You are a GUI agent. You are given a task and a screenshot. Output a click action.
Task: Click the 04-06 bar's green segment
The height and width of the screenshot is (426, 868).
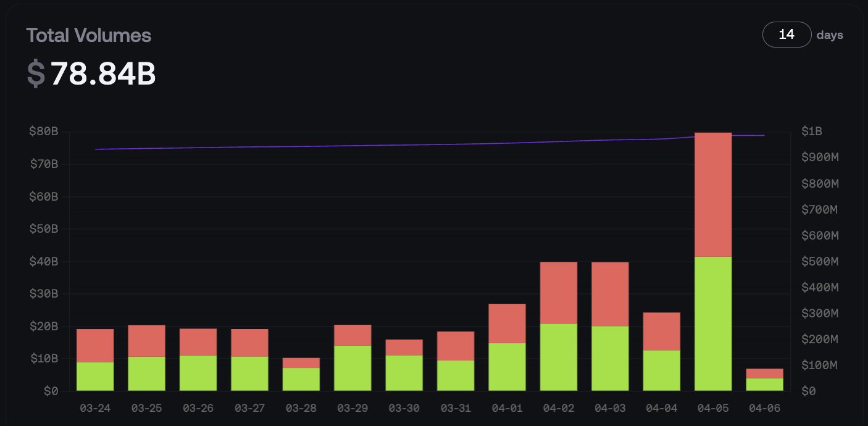pos(764,384)
